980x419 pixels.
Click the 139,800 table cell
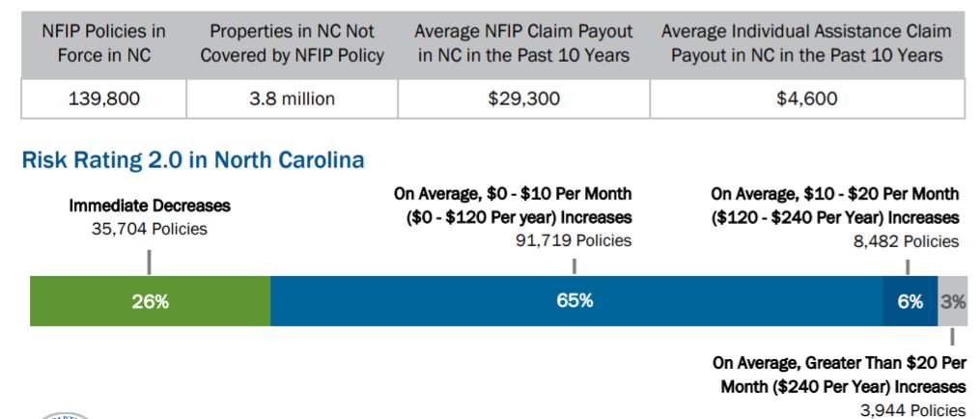pyautogui.click(x=102, y=98)
